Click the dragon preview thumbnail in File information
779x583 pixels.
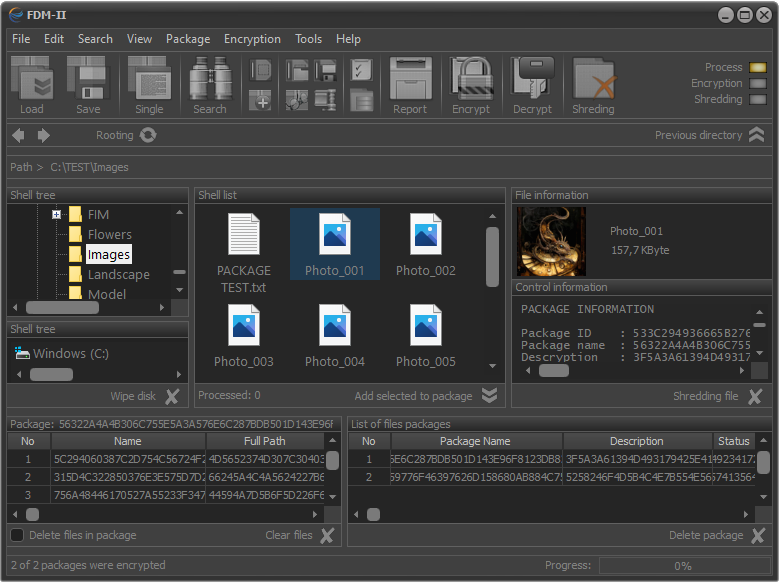pos(551,241)
